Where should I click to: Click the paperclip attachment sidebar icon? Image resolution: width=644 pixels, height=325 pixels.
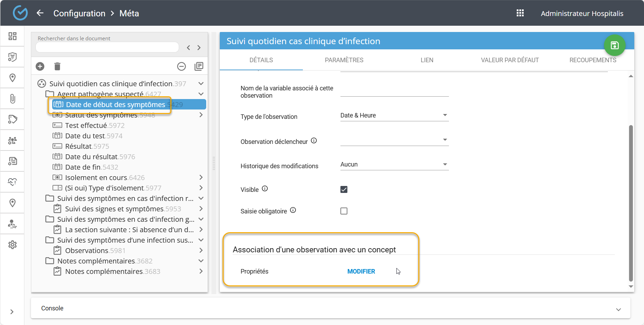pyautogui.click(x=13, y=99)
